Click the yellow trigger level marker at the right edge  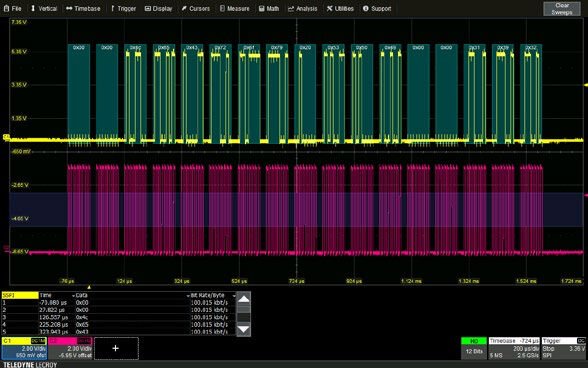(586, 86)
